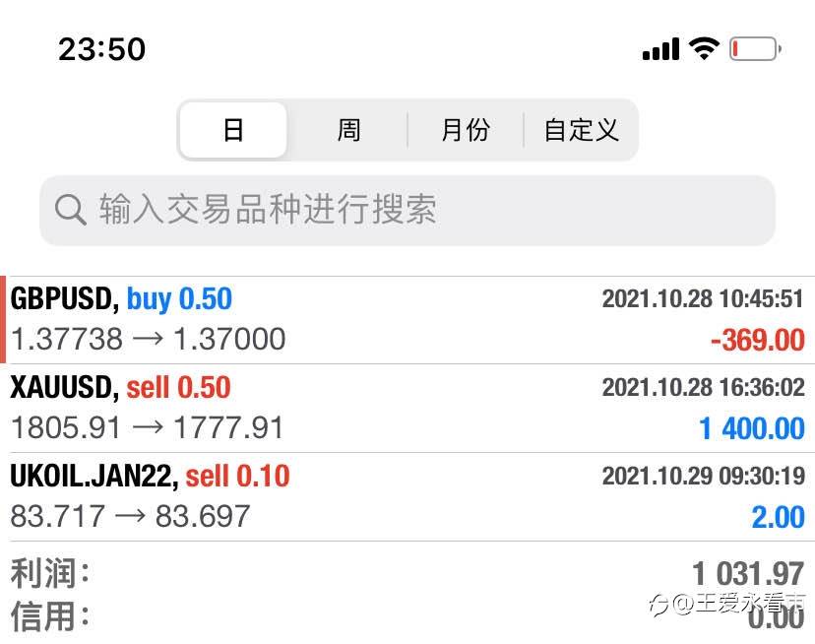
Task: Tap the battery status icon
Action: 754,48
